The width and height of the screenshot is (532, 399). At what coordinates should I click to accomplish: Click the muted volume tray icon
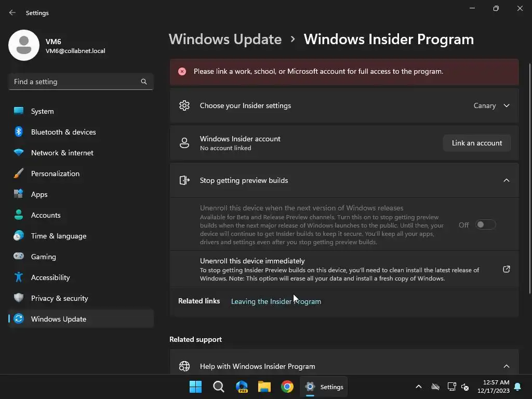[465, 387]
